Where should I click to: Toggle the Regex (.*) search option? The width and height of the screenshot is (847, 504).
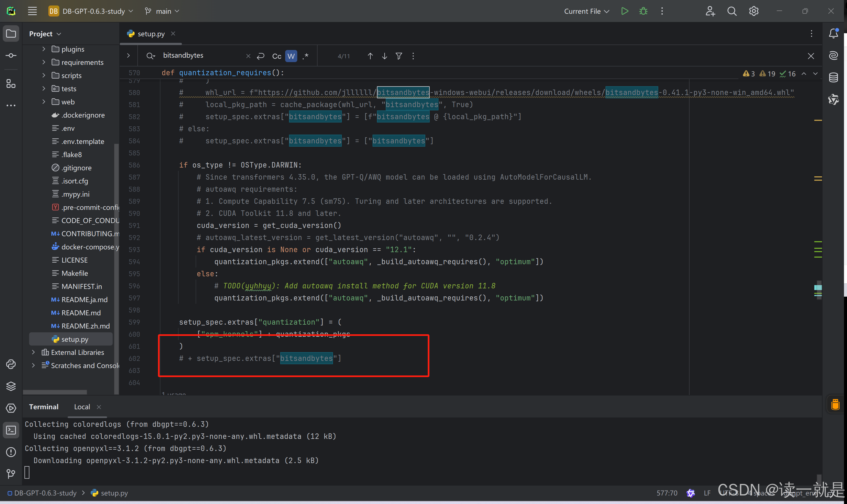click(305, 56)
